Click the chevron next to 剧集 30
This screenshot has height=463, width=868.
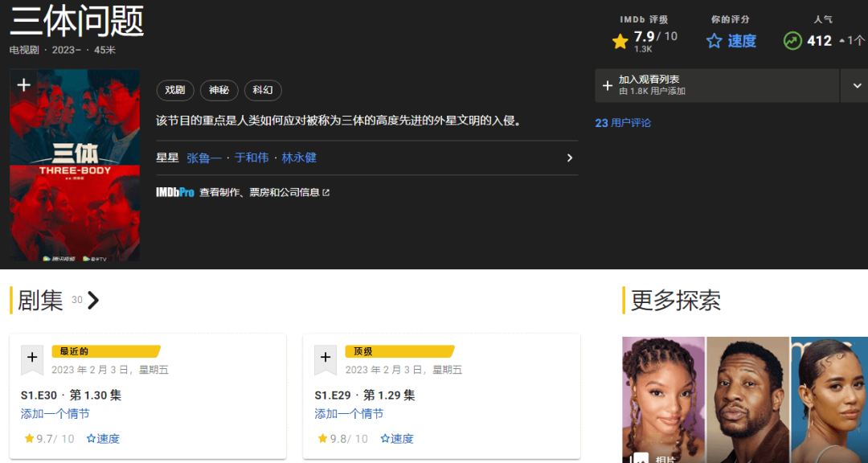click(93, 300)
